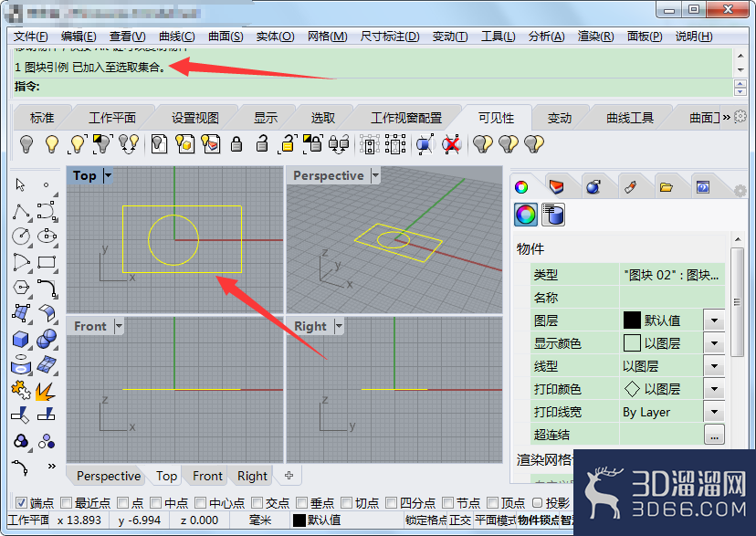The width and height of the screenshot is (756, 536).
Task: Enable the 点 osnap checkbox
Action: [x=123, y=503]
